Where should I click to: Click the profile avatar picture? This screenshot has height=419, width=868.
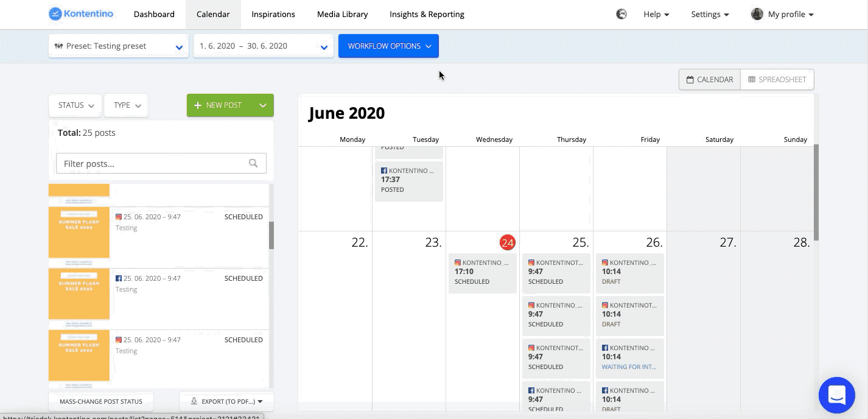click(757, 14)
